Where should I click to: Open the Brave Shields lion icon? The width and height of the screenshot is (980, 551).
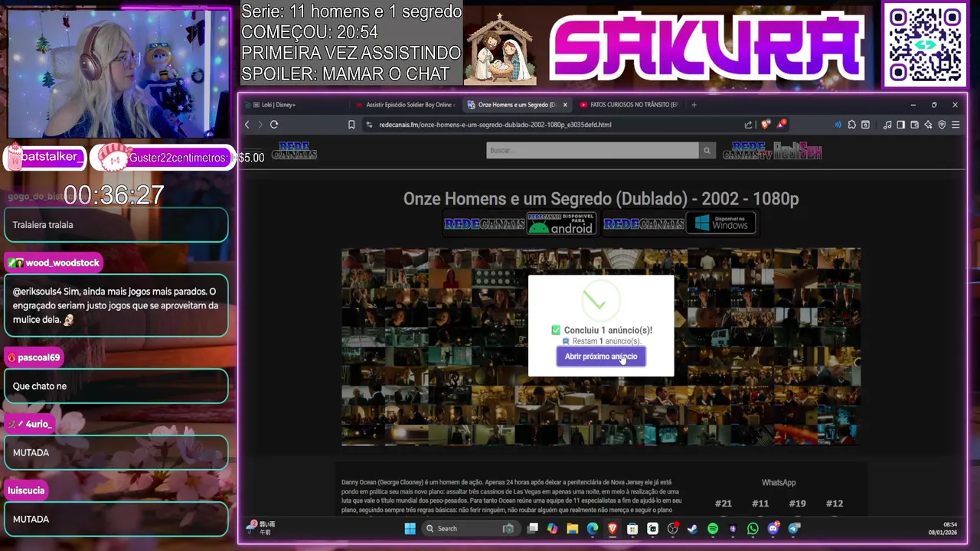pos(766,124)
